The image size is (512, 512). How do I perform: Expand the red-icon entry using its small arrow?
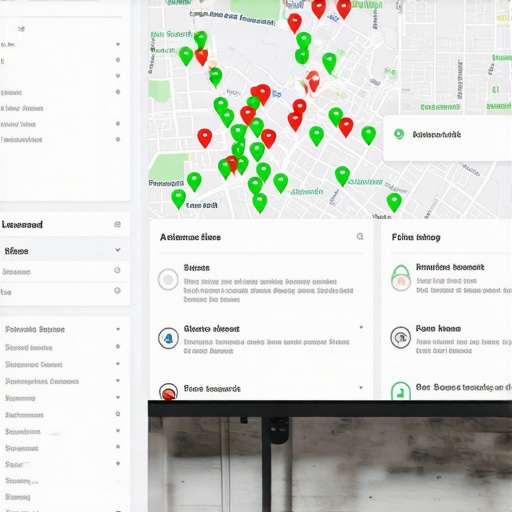[361, 388]
